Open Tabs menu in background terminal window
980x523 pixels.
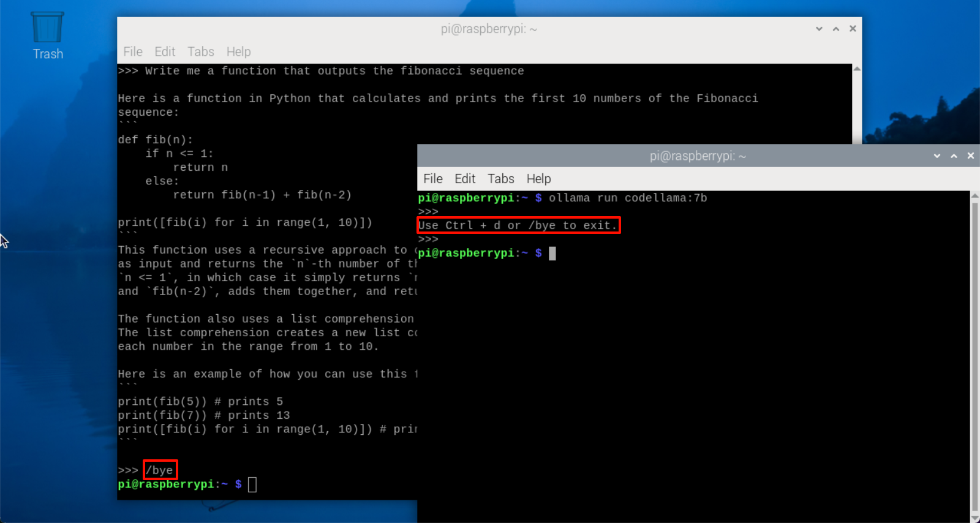point(200,52)
